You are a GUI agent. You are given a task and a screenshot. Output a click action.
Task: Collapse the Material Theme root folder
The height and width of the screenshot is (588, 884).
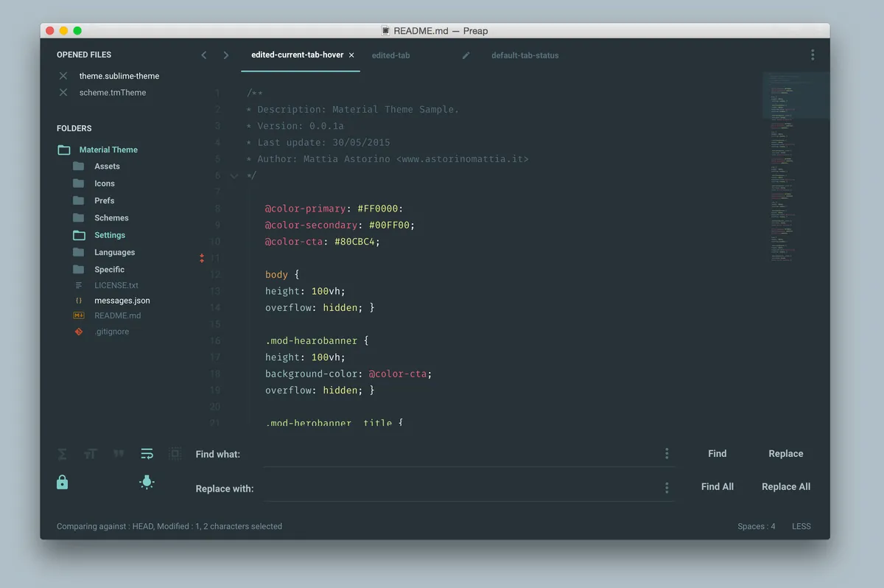point(64,150)
